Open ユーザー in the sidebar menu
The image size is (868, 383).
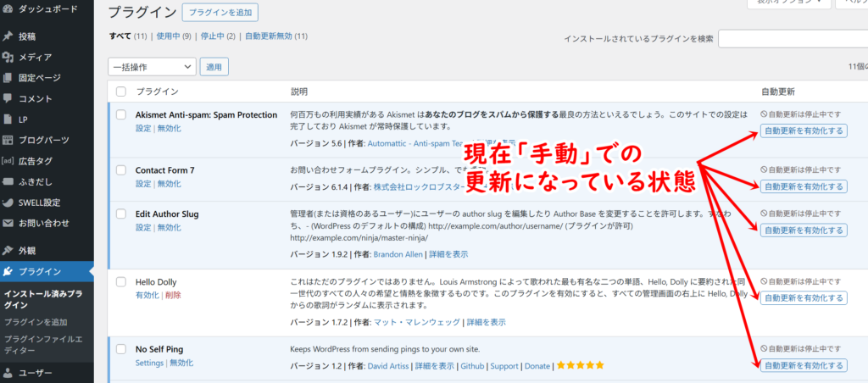tap(36, 373)
